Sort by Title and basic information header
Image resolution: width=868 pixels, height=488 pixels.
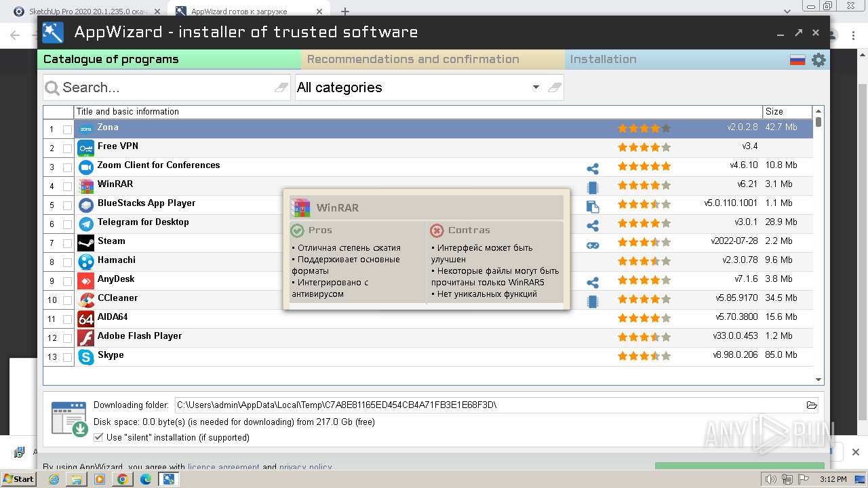pyautogui.click(x=418, y=112)
